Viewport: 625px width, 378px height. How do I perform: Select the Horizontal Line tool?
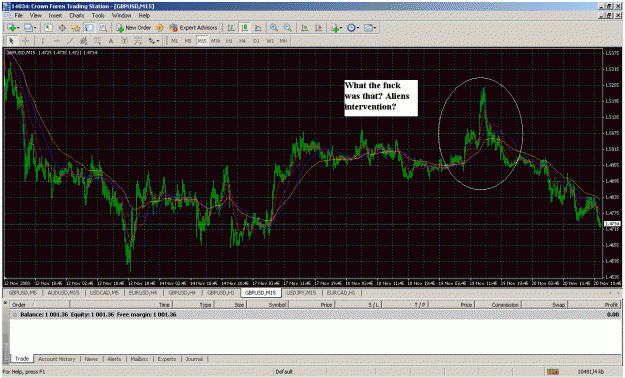57,41
